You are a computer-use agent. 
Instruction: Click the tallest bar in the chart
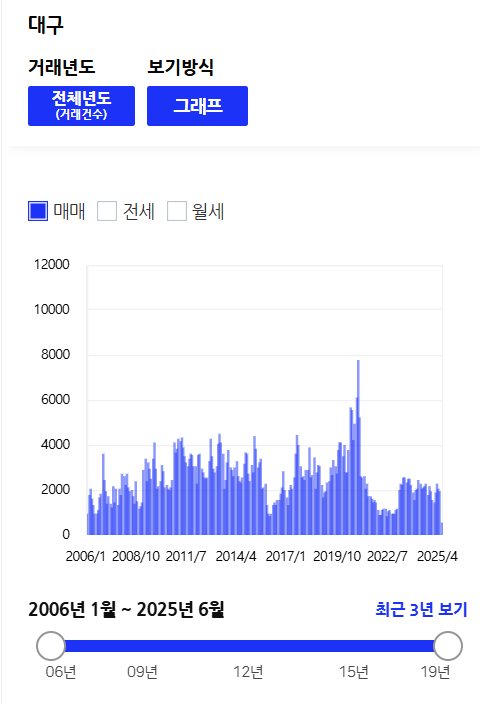point(358,447)
